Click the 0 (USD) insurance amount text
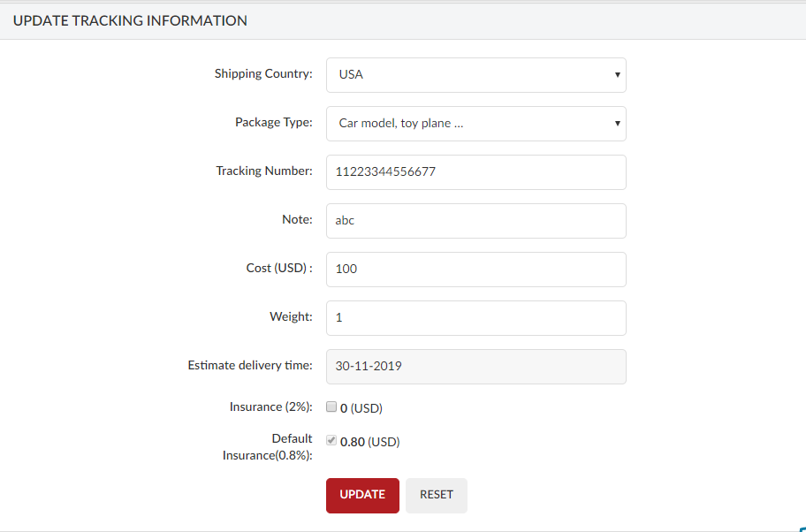Screen dimensions: 806x532 pyautogui.click(x=361, y=408)
